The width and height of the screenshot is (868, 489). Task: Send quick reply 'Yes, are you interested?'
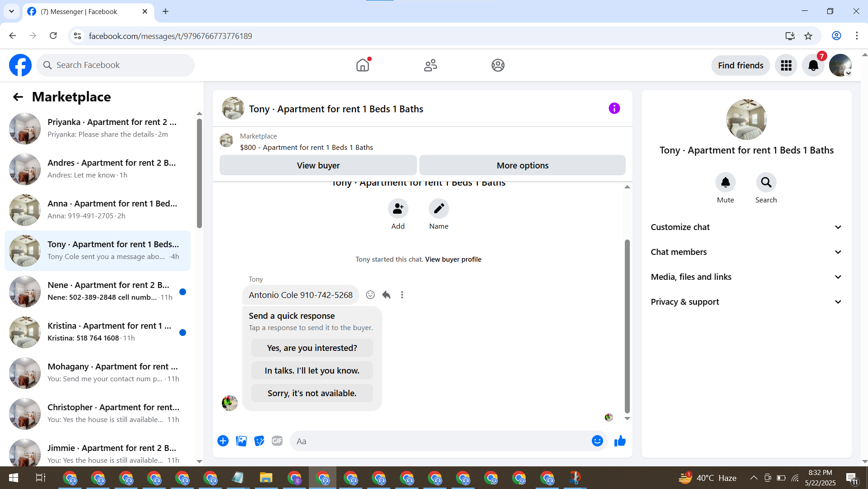[x=312, y=348]
